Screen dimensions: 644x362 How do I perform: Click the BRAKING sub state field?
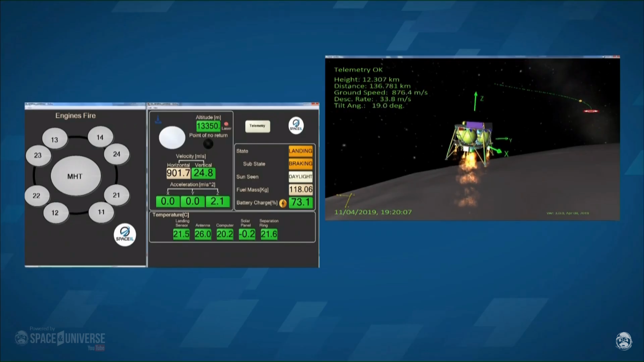(301, 164)
